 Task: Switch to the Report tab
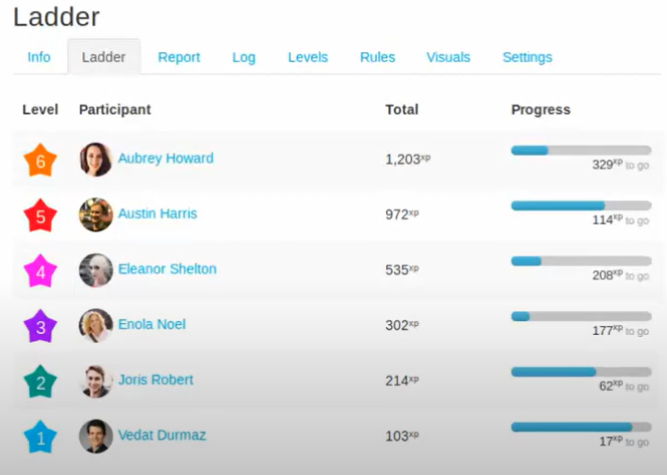179,57
